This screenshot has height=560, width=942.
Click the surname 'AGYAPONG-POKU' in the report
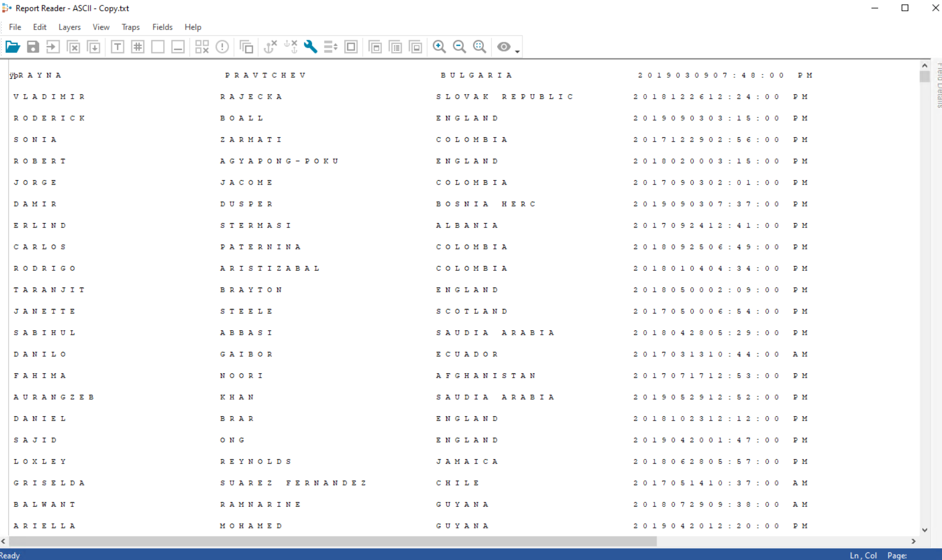coord(279,161)
